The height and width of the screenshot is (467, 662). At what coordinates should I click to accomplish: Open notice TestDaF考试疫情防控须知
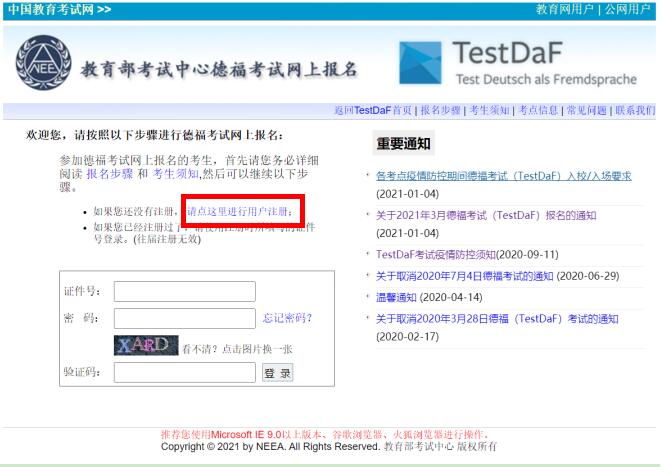coord(436,255)
